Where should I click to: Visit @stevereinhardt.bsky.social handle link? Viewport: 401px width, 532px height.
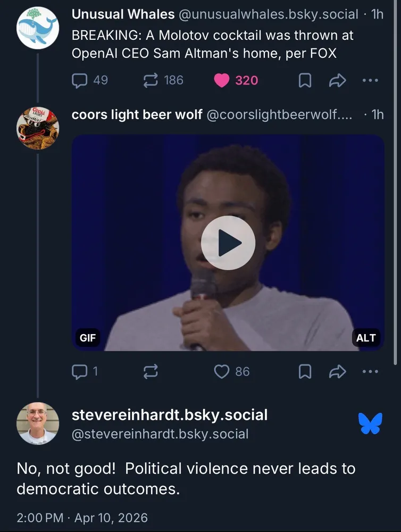click(x=160, y=434)
